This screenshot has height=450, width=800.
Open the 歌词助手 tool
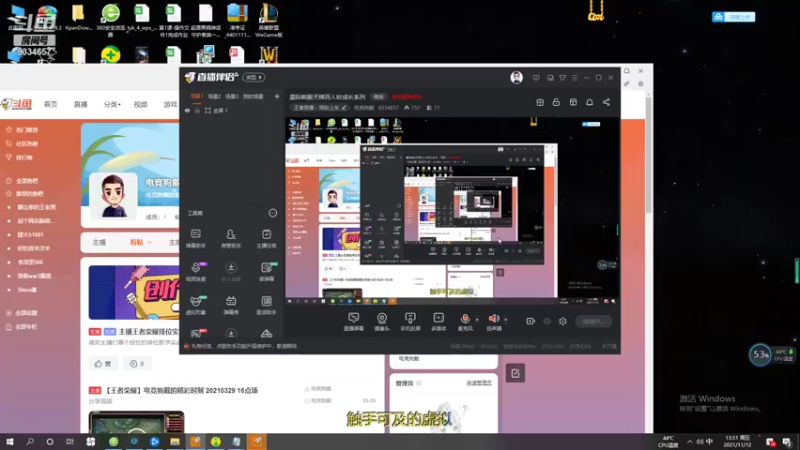[266, 305]
